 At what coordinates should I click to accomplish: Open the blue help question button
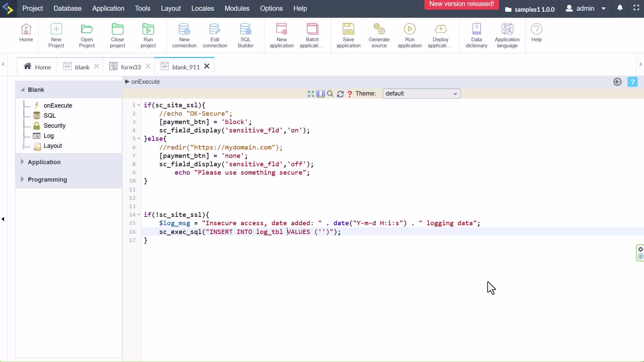632,82
